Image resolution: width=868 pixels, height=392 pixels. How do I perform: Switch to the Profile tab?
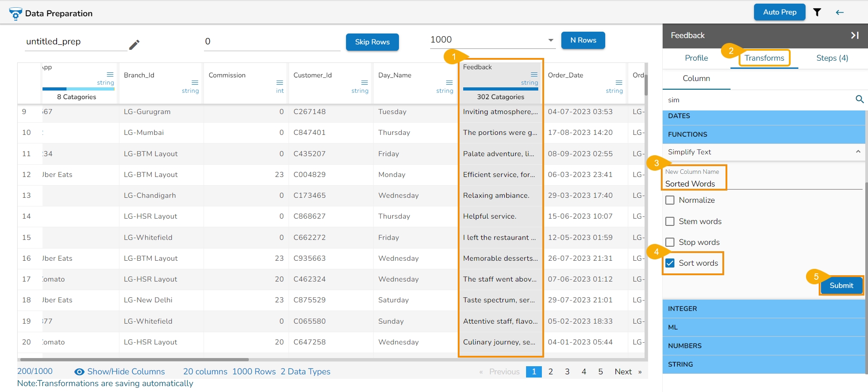click(696, 58)
